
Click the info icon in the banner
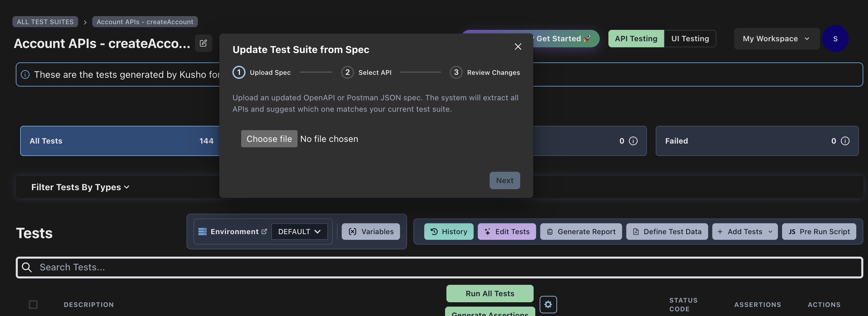(25, 74)
